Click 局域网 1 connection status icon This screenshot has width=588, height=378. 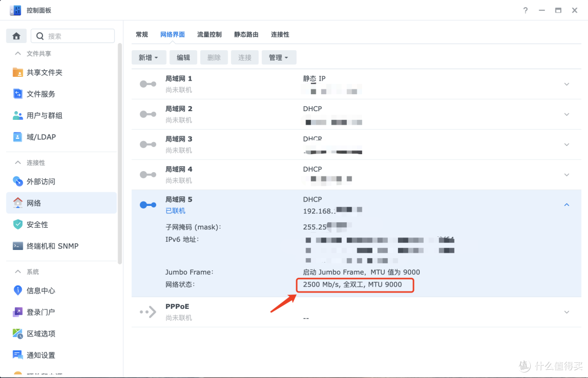coord(148,84)
